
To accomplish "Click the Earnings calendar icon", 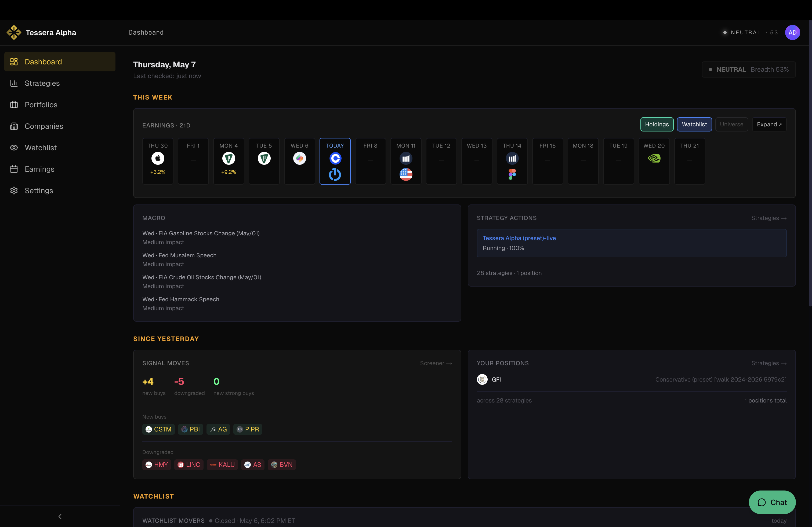I will pyautogui.click(x=14, y=169).
